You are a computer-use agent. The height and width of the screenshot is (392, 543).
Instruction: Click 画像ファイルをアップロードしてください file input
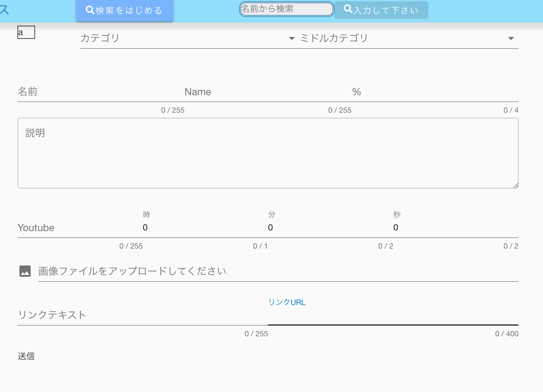[x=278, y=271]
